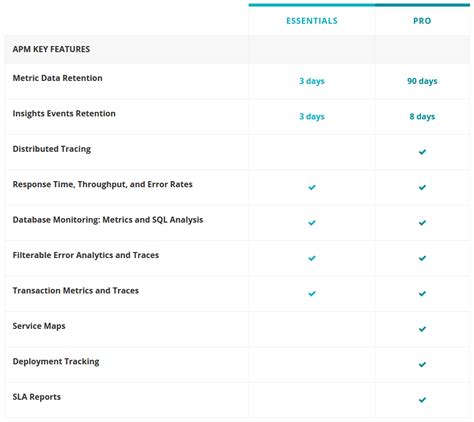This screenshot has height=422, width=474.
Task: Click the Pro checkmark for Distributed Tracing
Action: tap(422, 152)
